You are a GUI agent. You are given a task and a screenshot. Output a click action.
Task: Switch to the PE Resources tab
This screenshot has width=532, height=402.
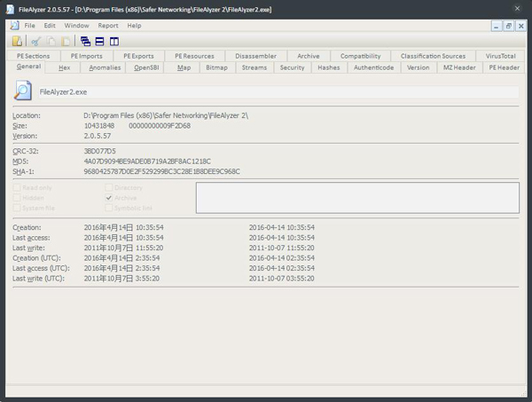tap(194, 56)
